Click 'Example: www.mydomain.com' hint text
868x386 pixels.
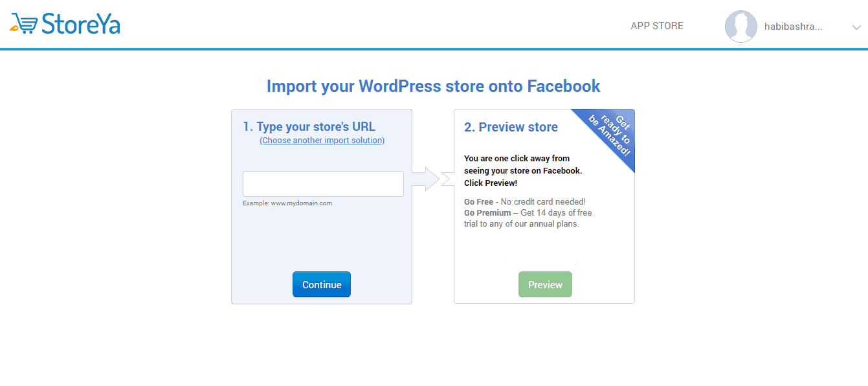[x=287, y=203]
